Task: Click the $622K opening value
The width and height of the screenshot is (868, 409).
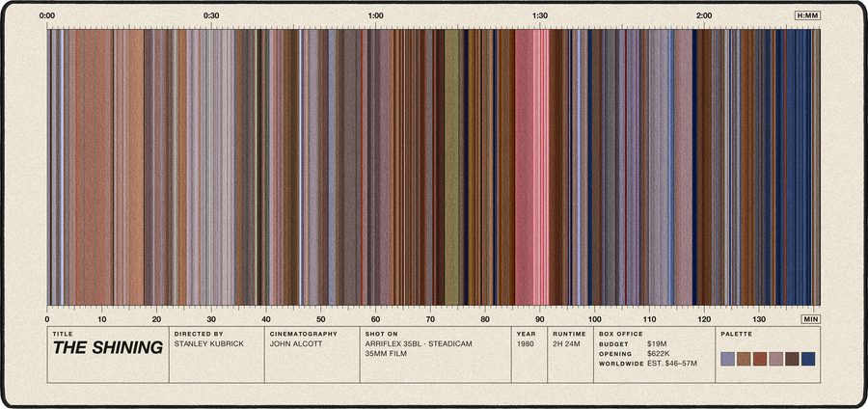Action: 659,353
